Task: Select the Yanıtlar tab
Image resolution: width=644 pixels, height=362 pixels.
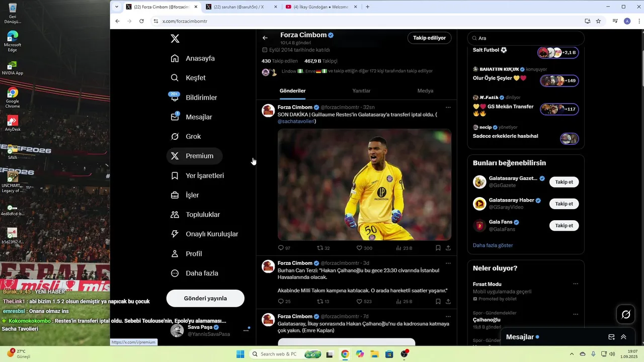Action: pos(361,91)
